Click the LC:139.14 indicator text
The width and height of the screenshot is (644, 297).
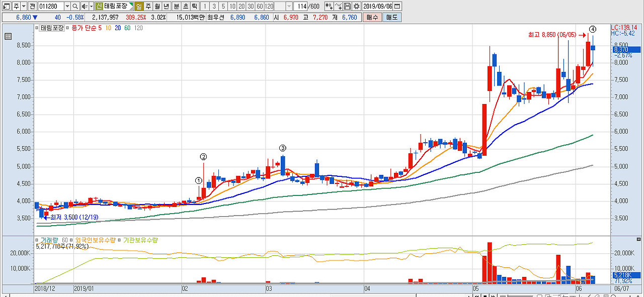pyautogui.click(x=623, y=27)
